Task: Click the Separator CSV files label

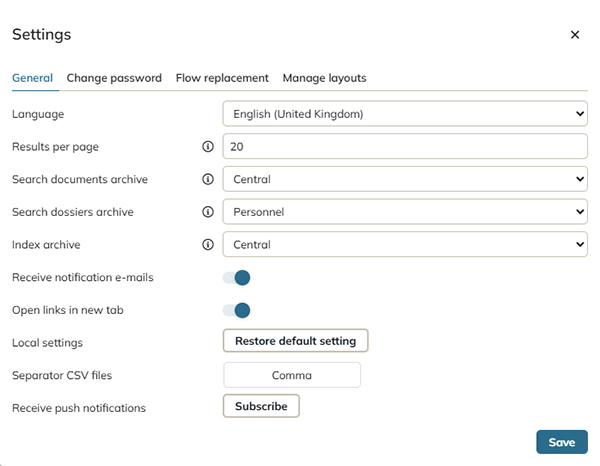Action: (62, 375)
